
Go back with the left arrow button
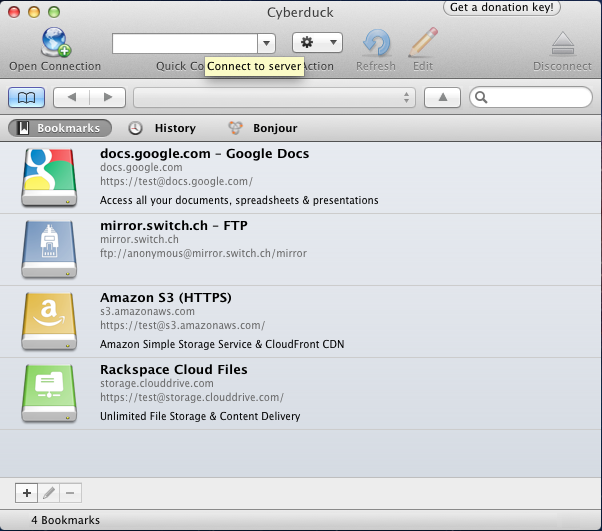71,98
